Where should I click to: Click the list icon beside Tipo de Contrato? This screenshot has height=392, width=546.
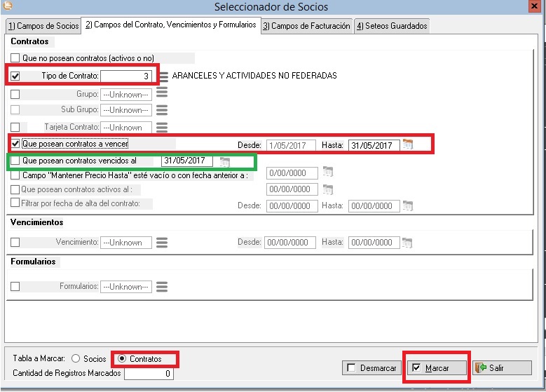(163, 76)
